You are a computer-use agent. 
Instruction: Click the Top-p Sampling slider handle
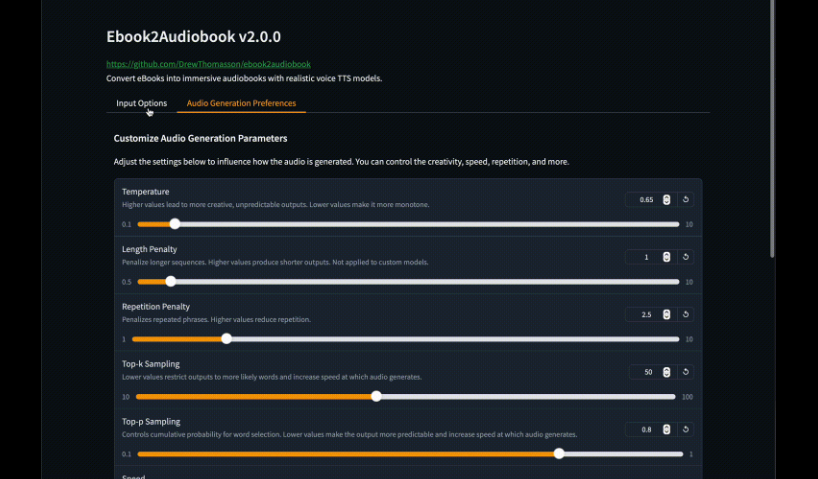[x=559, y=454]
